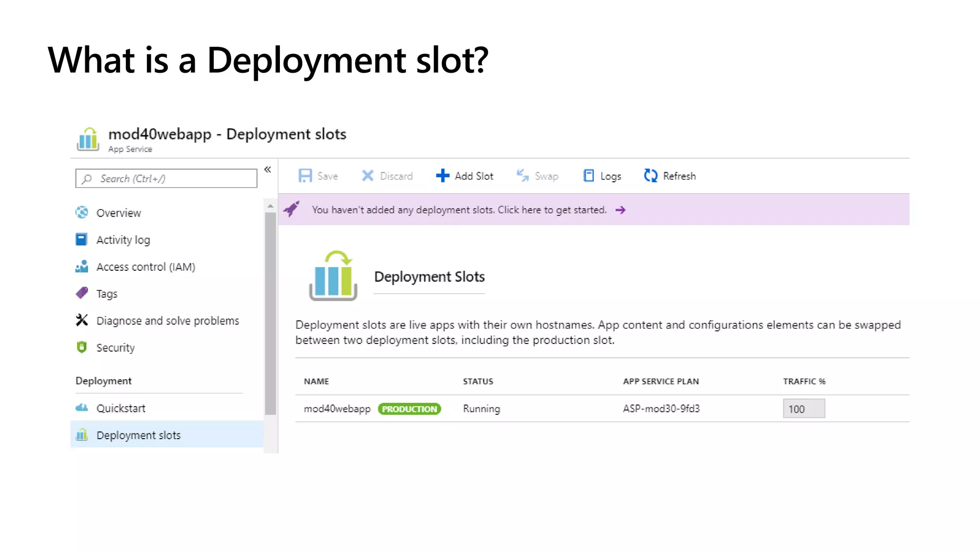Click the Diagnose wrench icon
980x551 pixels.
(x=82, y=320)
